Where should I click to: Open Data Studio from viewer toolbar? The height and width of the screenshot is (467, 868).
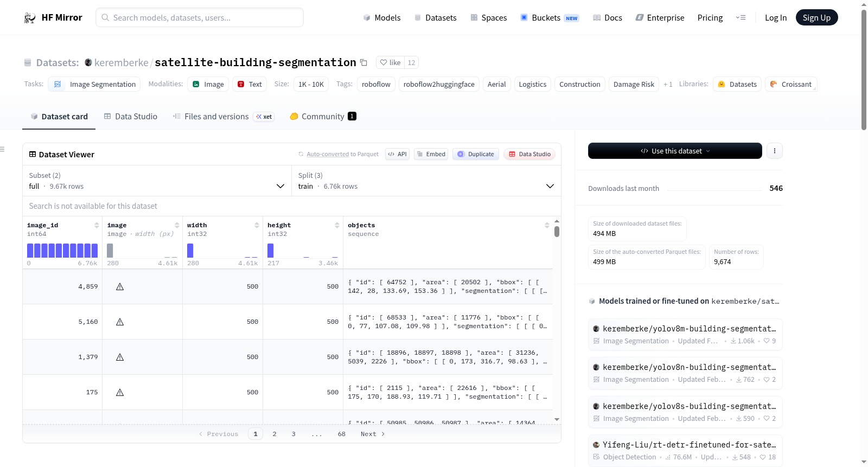(529, 154)
